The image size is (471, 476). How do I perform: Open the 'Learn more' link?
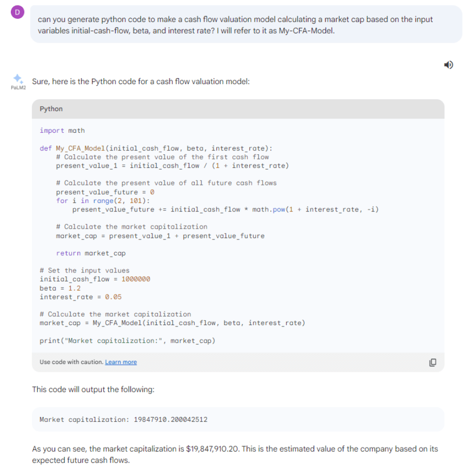[x=121, y=362]
